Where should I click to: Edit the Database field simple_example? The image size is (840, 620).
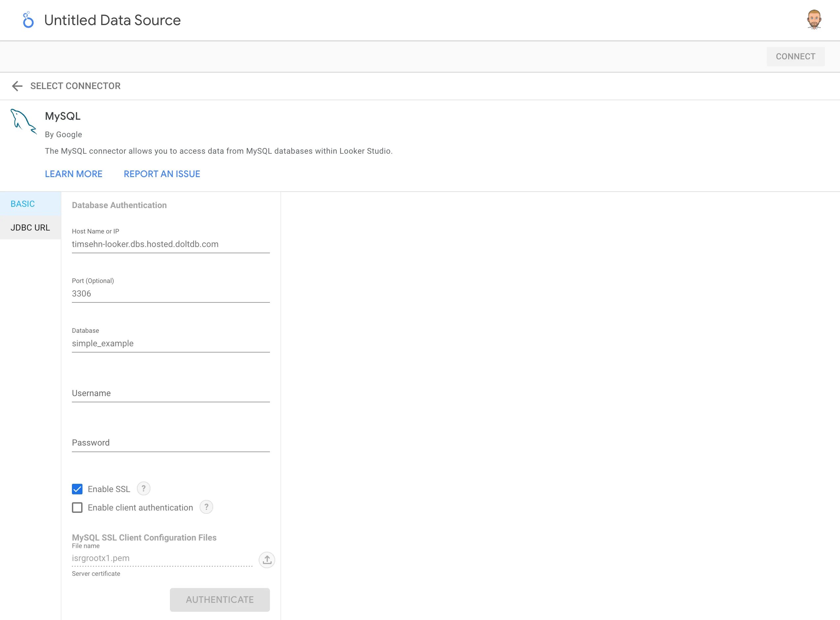tap(171, 343)
